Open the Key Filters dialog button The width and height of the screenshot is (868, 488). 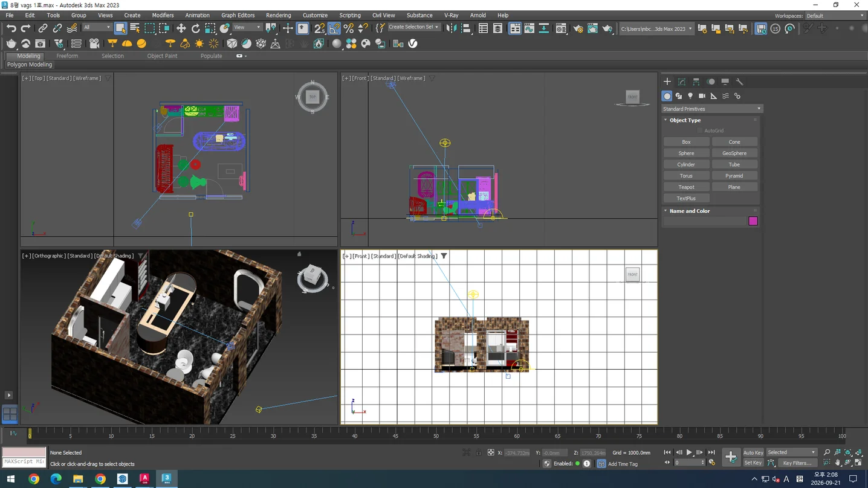797,463
